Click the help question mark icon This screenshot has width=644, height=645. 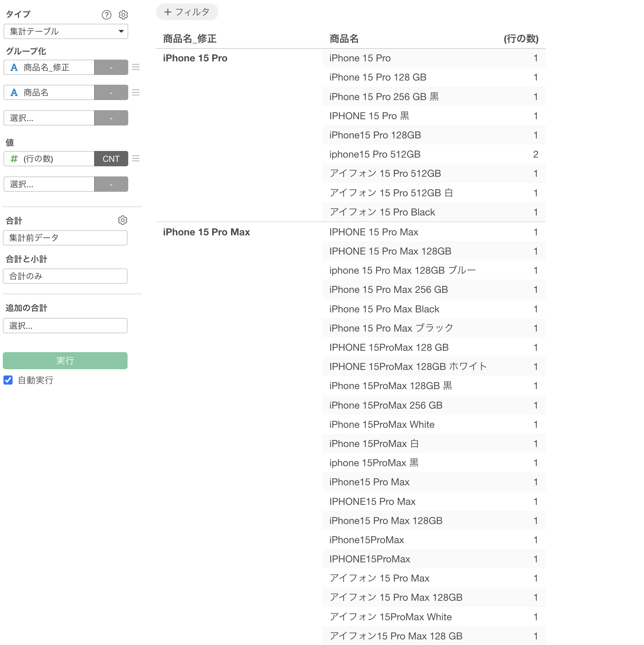point(106,15)
